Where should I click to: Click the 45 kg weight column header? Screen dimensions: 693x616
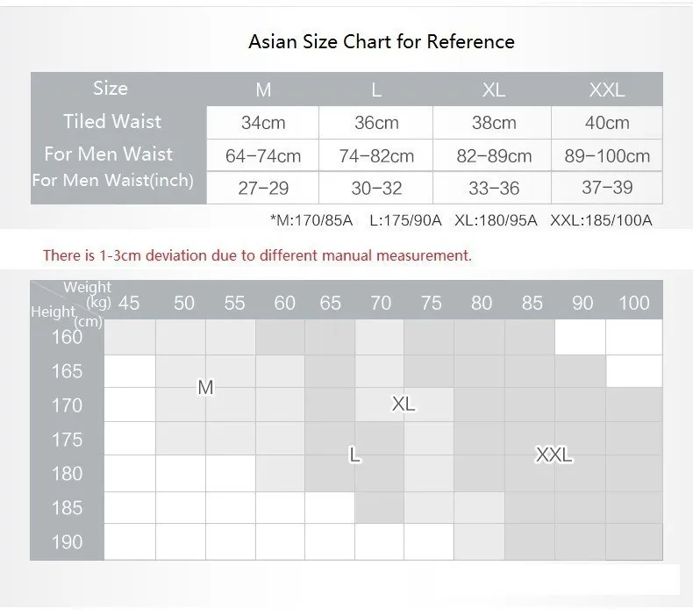pyautogui.click(x=129, y=304)
